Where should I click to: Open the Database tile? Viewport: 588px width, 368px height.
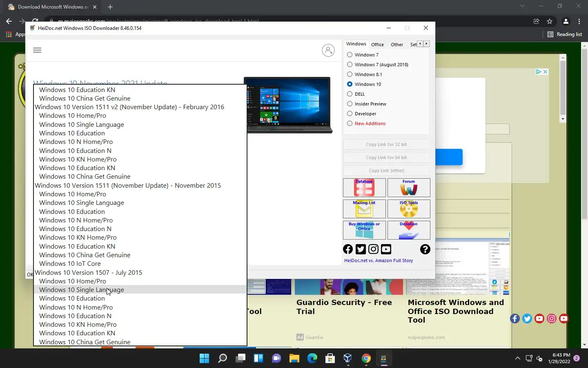point(364,188)
